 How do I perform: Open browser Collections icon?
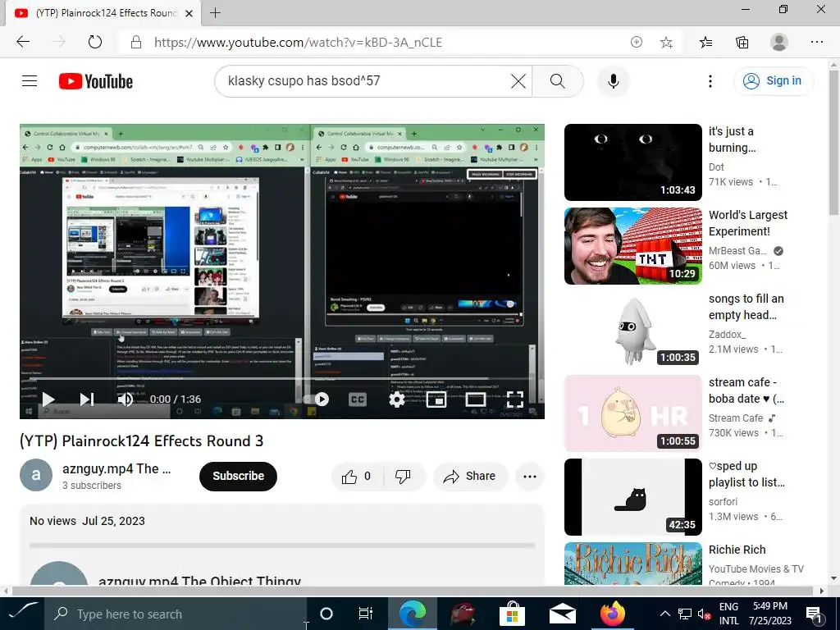[x=742, y=43]
